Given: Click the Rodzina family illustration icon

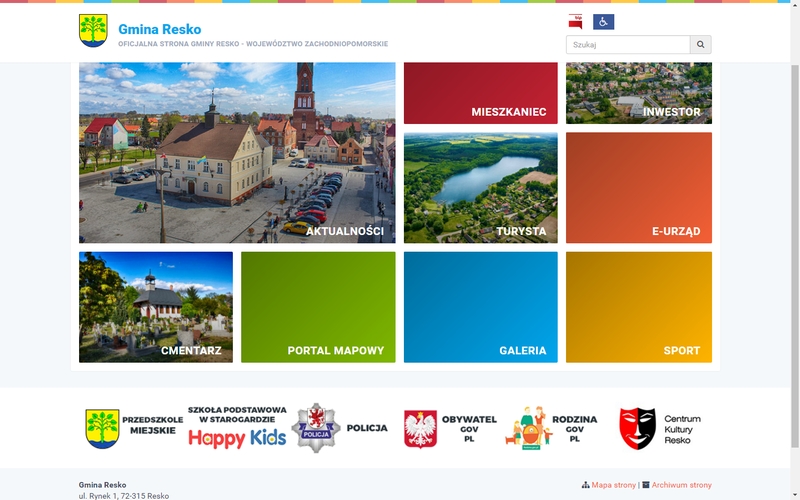Looking at the screenshot, I should [529, 428].
